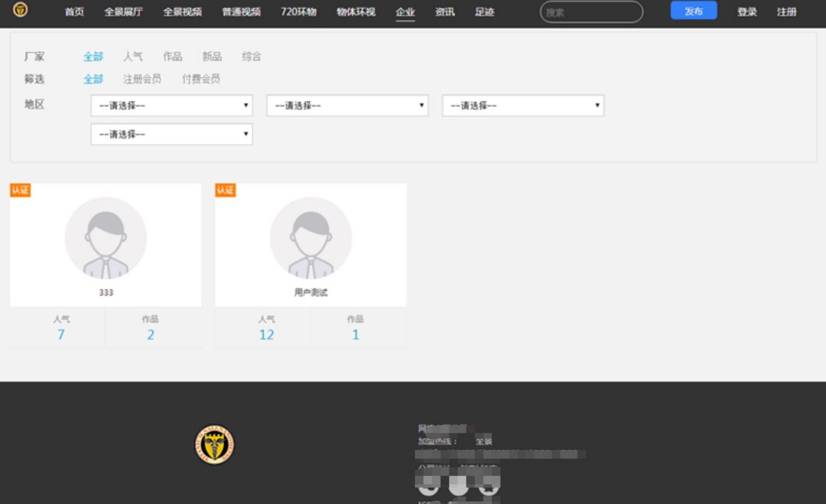This screenshot has width=826, height=504.
Task: Open the third 请选择 region dropdown
Action: pyautogui.click(x=523, y=106)
